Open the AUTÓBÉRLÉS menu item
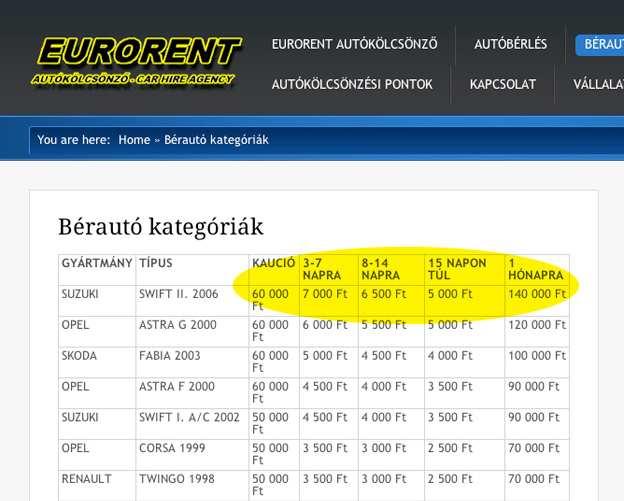 (x=511, y=44)
